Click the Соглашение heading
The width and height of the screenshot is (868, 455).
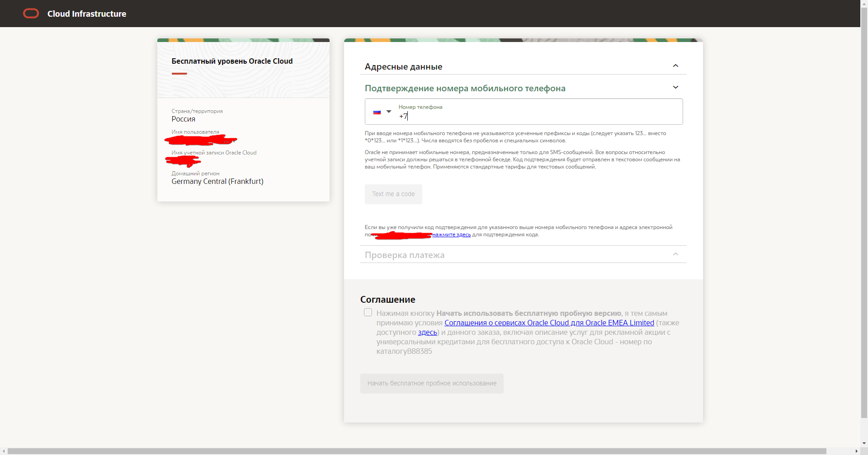click(388, 300)
